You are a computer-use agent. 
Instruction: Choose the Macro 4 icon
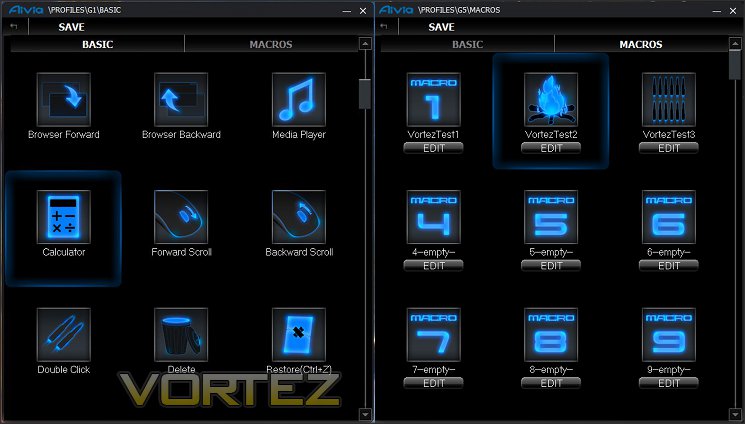[434, 217]
